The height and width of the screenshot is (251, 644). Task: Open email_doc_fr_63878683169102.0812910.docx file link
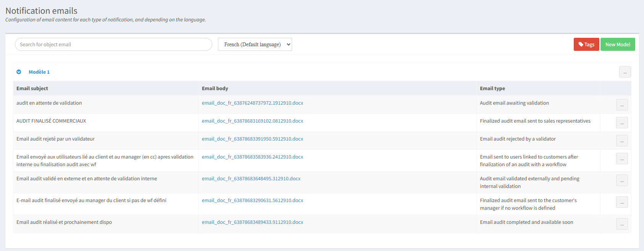point(252,121)
